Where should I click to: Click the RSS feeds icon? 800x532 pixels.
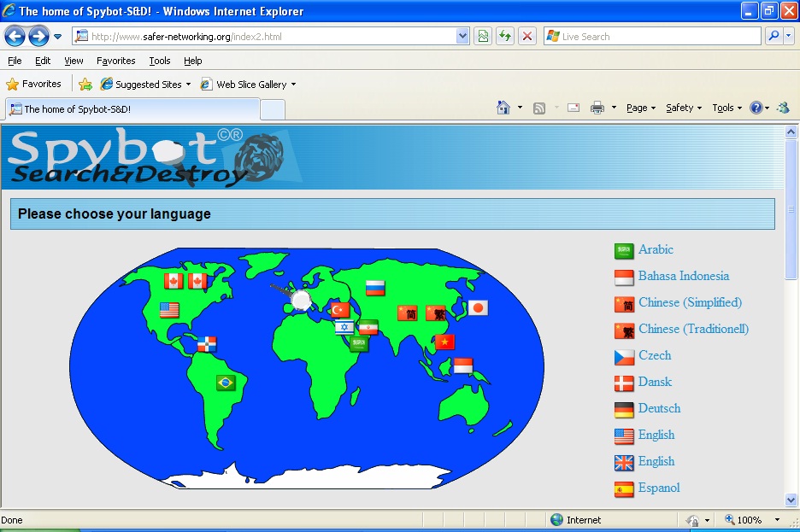pos(538,108)
